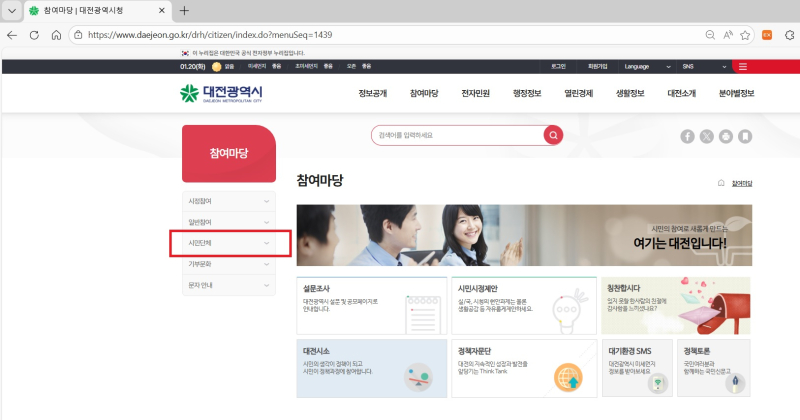Refresh the page in the browser
The height and width of the screenshot is (420, 800).
pyautogui.click(x=34, y=34)
